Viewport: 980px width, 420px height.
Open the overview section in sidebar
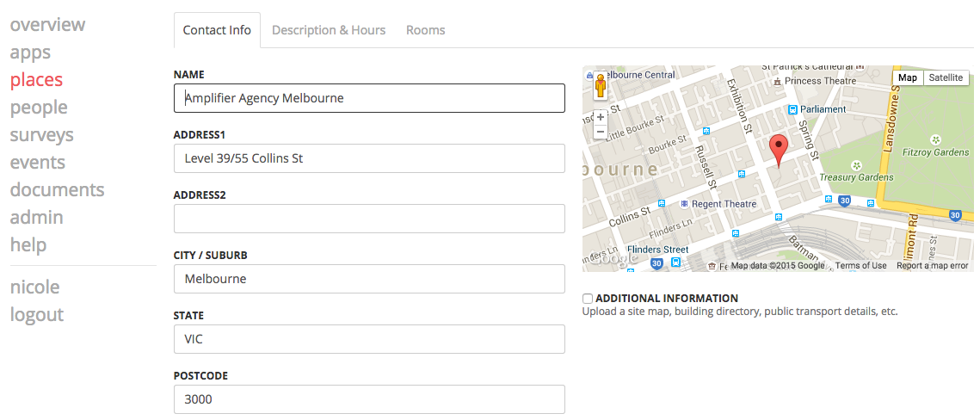coord(47,24)
